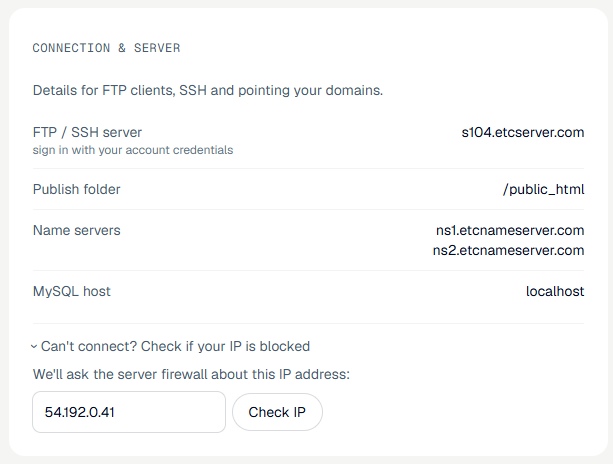Click the 'We'll ask the server firewall' label
Screen dimensions: 613x464
point(191,374)
